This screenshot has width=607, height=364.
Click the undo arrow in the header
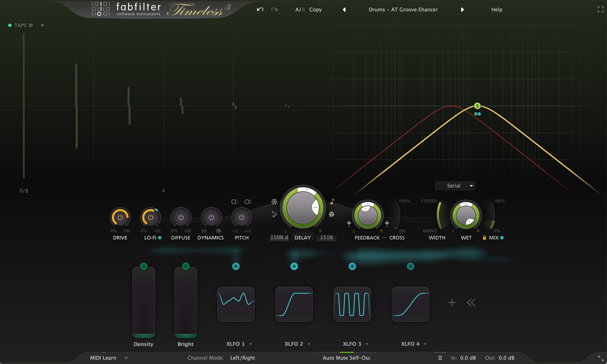point(260,10)
